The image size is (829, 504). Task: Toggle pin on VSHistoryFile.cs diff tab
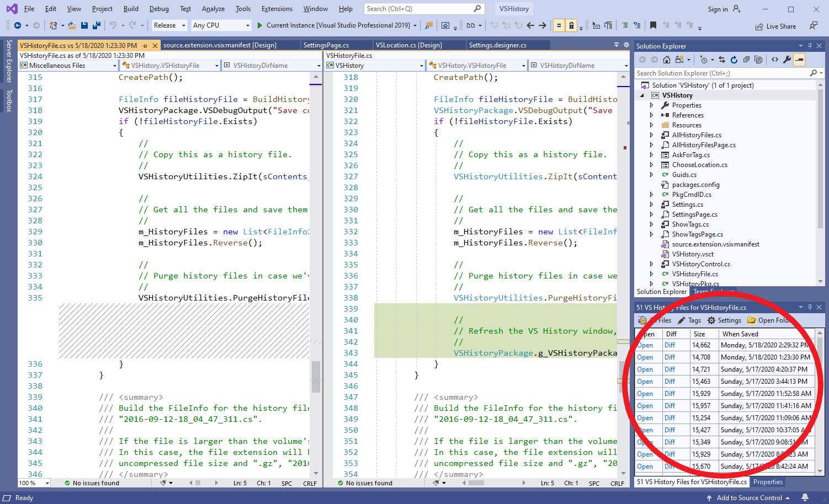pos(145,46)
